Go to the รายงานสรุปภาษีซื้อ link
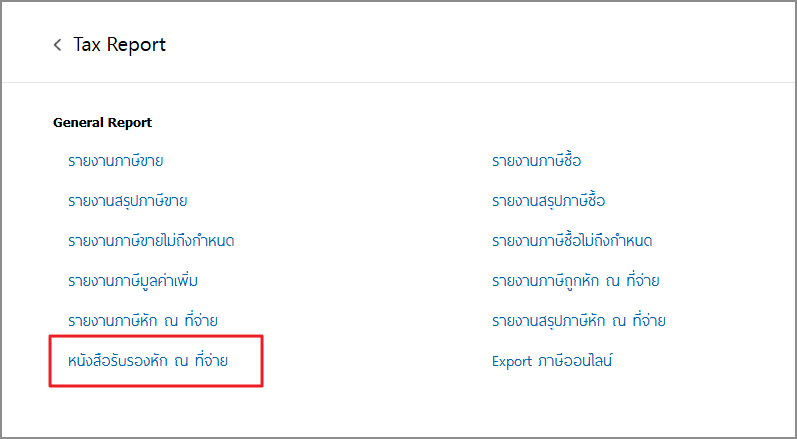 coord(548,201)
